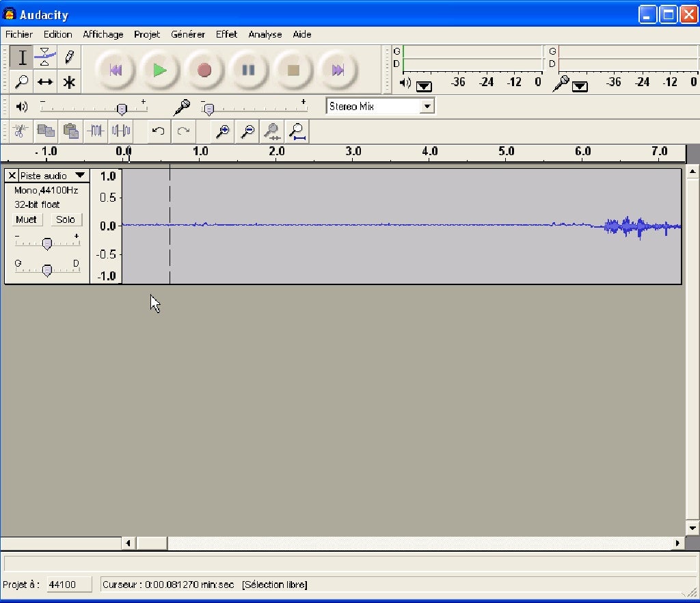Select the Multi-tool asterisk icon

[x=68, y=83]
